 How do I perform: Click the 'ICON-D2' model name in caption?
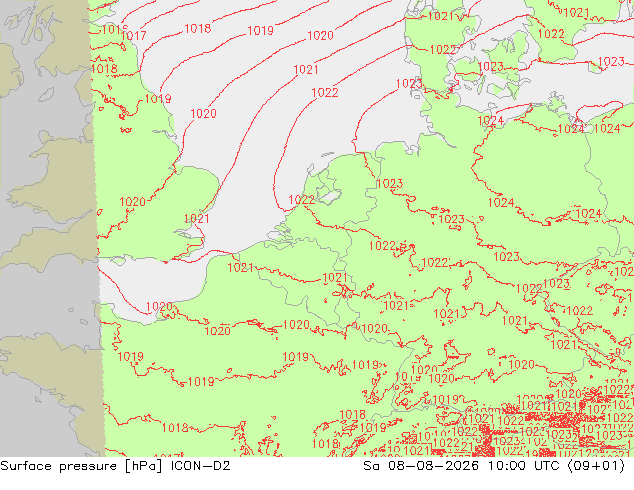pos(201,466)
